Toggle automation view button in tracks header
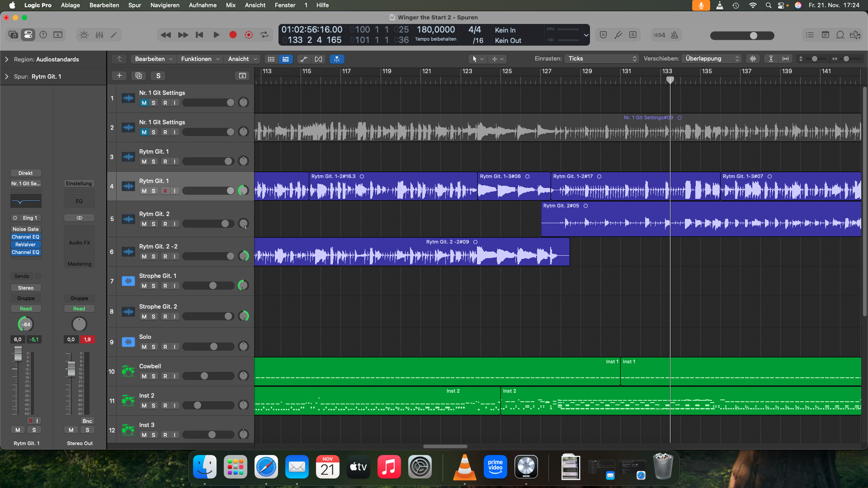The height and width of the screenshot is (488, 868). click(303, 59)
